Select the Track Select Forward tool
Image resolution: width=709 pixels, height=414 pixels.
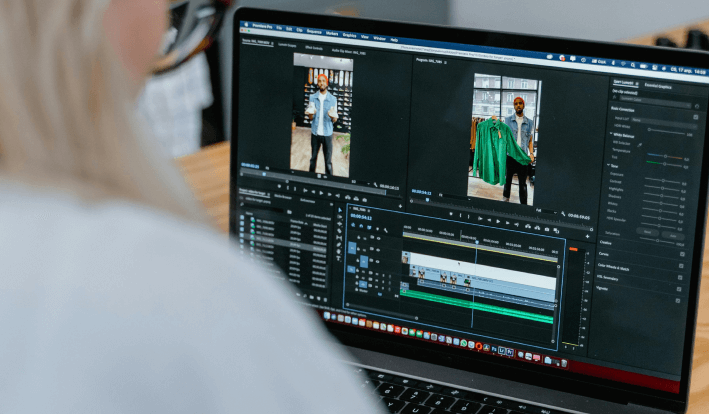coord(339,216)
